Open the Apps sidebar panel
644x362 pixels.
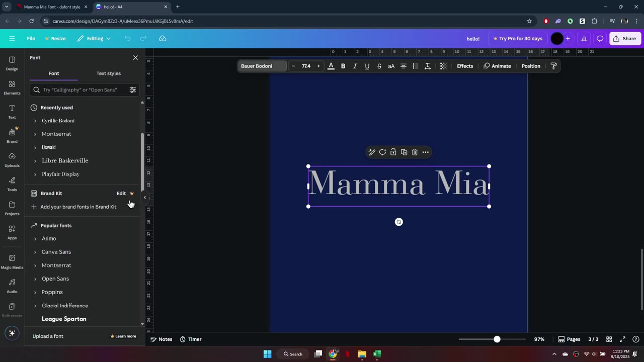coord(12,232)
